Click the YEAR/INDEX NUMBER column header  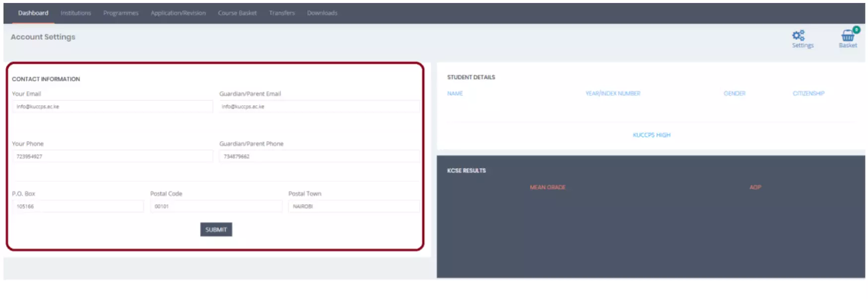point(612,93)
